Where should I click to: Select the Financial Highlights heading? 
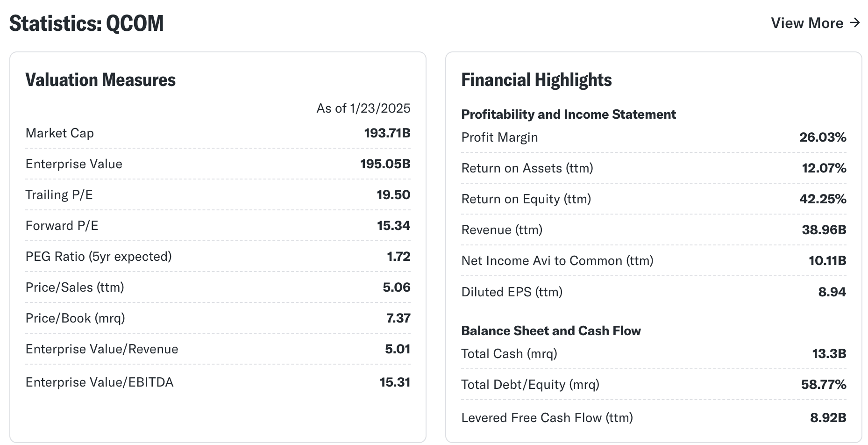[536, 80]
